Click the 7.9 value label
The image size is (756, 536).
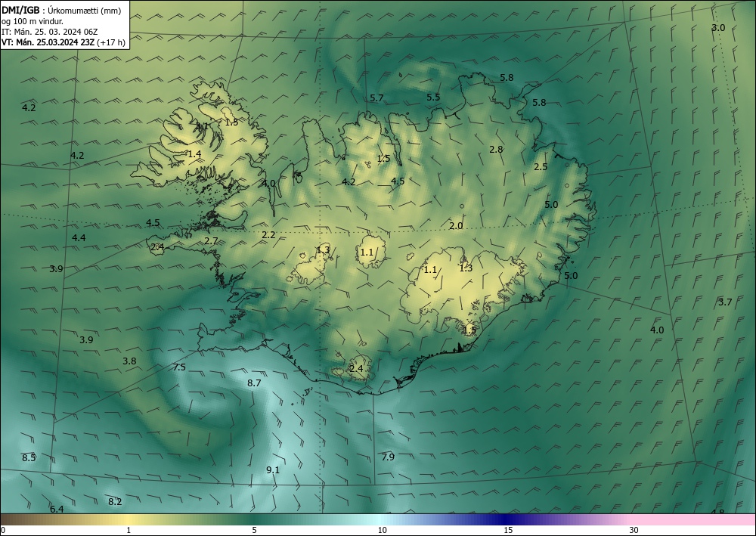(388, 457)
